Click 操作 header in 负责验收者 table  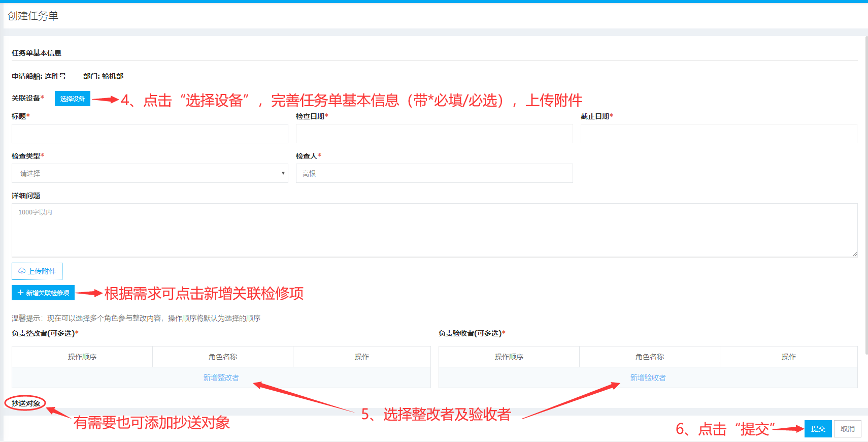pyautogui.click(x=789, y=357)
